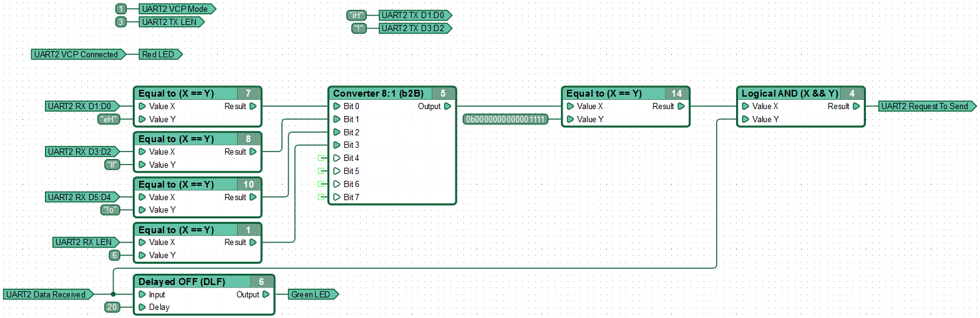980x318 pixels.
Task: Click the Bit 5 input pin of Converter
Action: pyautogui.click(x=337, y=171)
